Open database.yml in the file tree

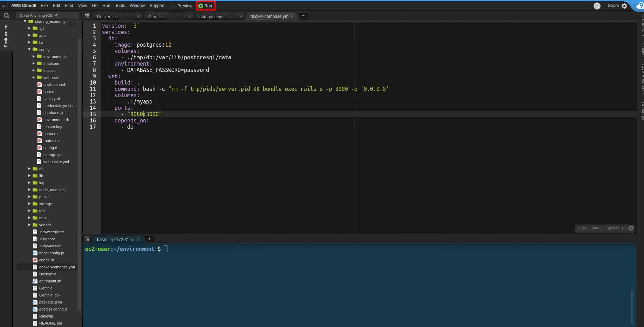click(55, 113)
